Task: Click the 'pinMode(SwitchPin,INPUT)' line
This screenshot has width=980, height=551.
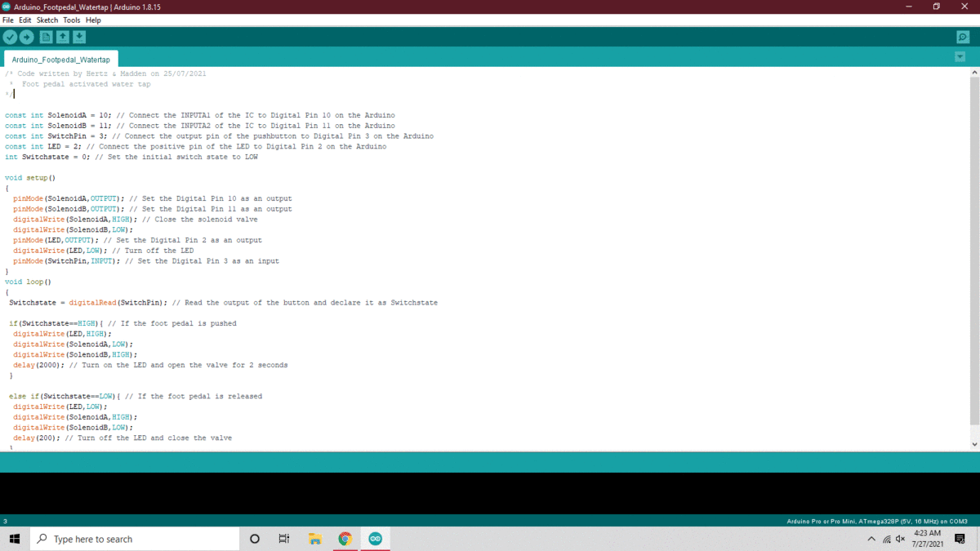Action: (146, 261)
